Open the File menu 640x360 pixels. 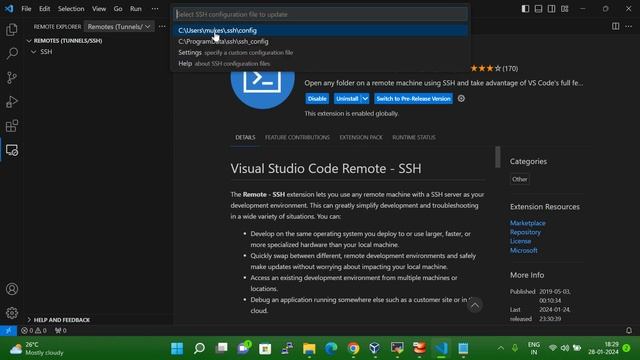tap(26, 9)
